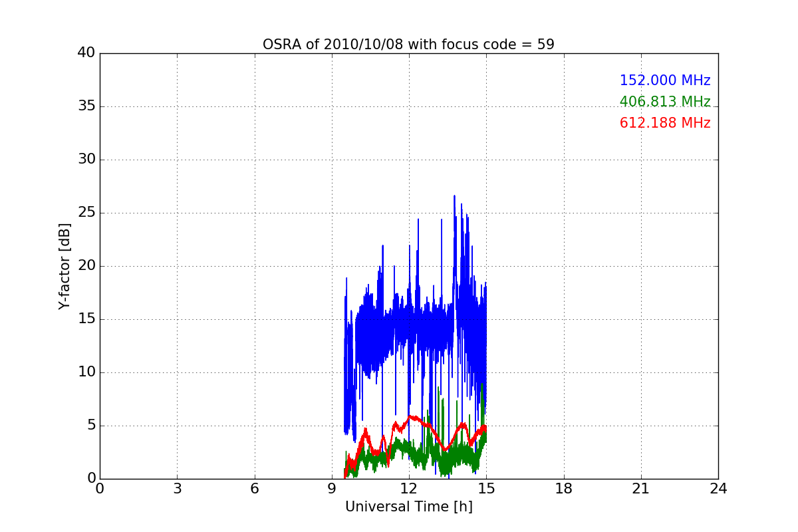This screenshot has height=532, width=798.
Task: Click the plot title mentioning focus code 59
Action: click(408, 45)
